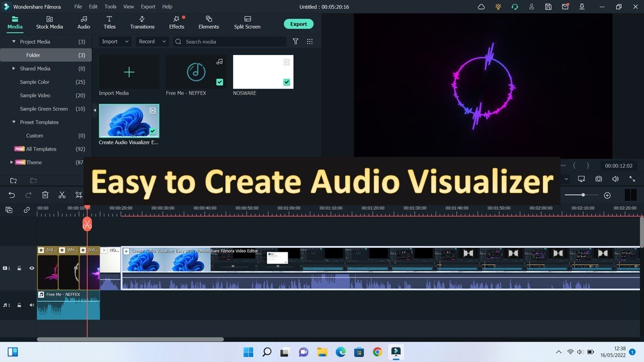Viewport: 644px width, 362px height.
Task: Click the preview fullscreen expand icon
Action: pyautogui.click(x=632, y=179)
